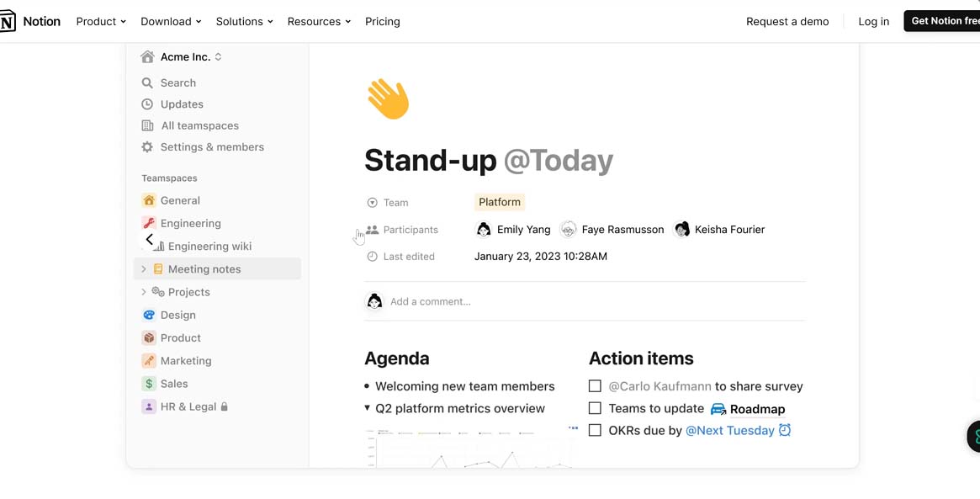Click the Search magnifier icon in sidebar
The width and height of the screenshot is (980, 499).
tap(147, 82)
